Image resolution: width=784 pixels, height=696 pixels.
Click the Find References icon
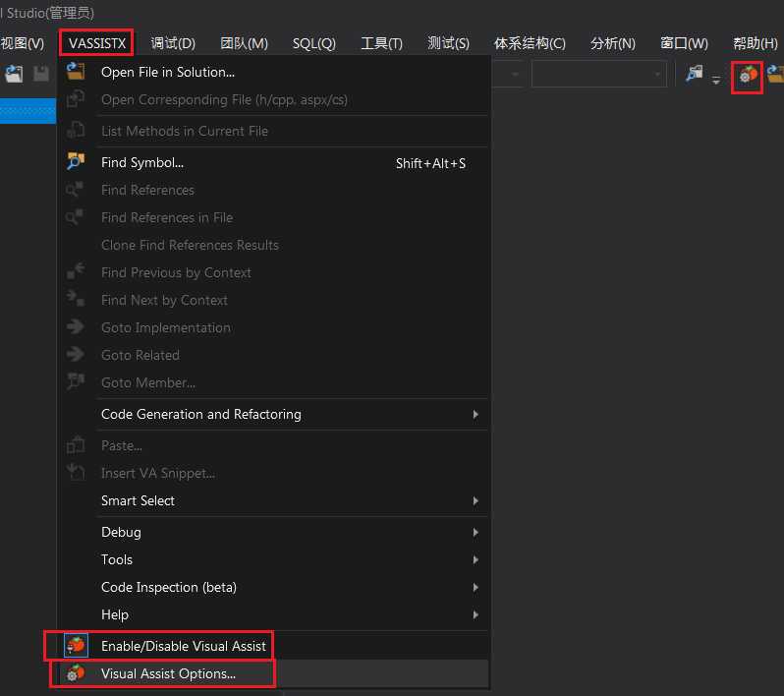(75, 189)
